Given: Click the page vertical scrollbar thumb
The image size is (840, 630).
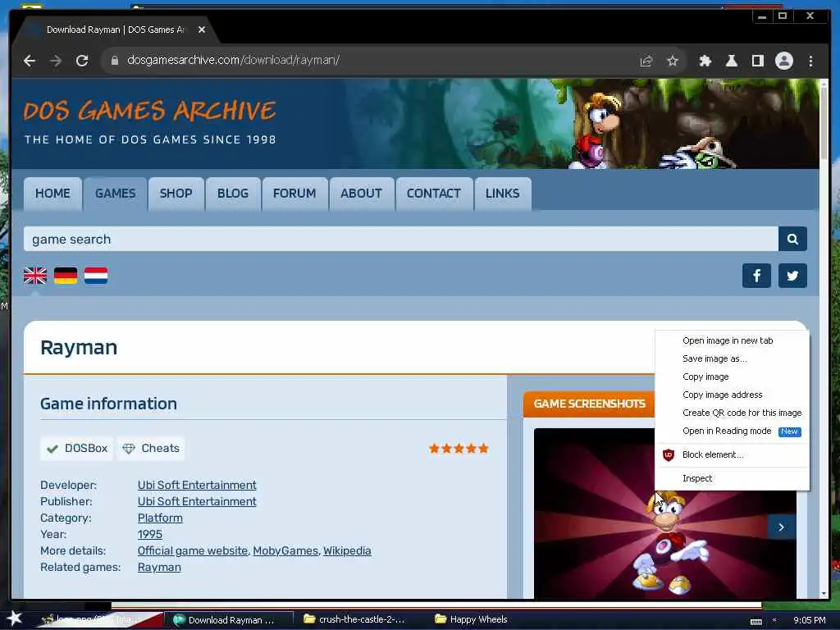Looking at the screenshot, I should (x=824, y=122).
